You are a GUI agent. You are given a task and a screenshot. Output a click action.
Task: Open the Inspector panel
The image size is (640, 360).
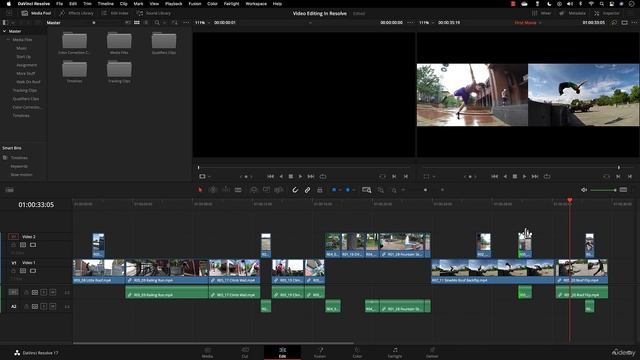pos(607,13)
